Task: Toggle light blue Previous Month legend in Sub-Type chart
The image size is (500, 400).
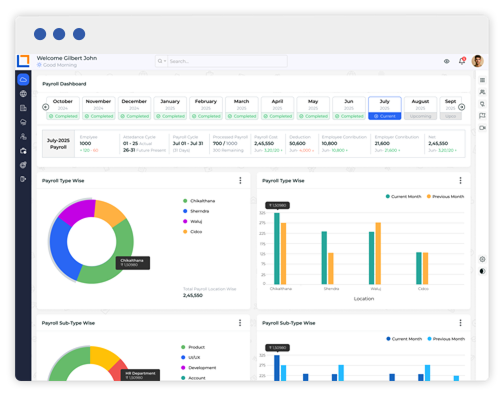Action: [446, 339]
